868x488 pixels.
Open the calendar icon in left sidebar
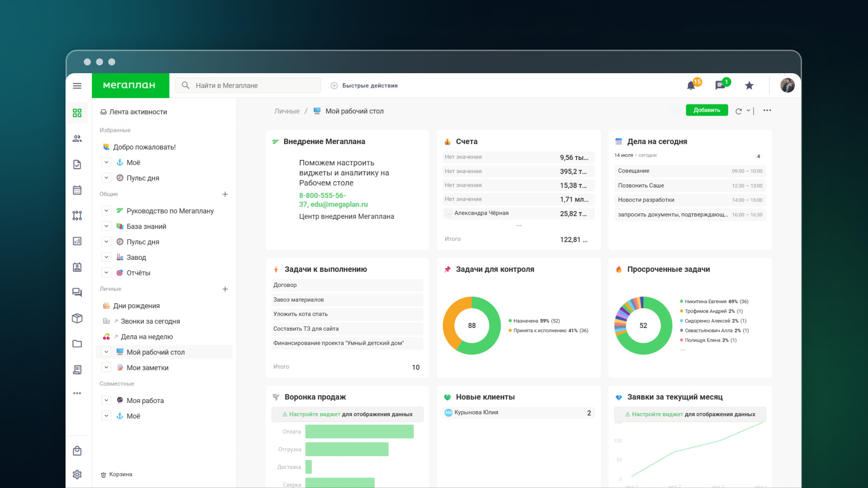(77, 190)
